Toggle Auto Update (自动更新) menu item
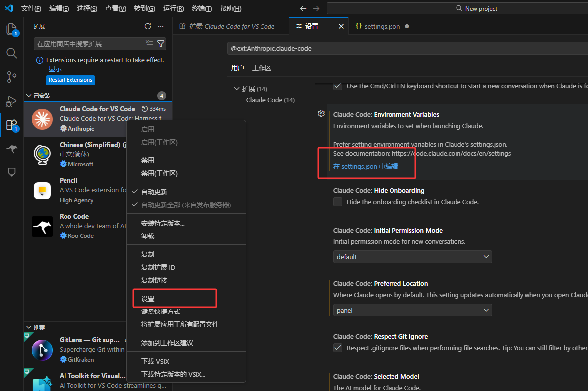 click(x=186, y=192)
